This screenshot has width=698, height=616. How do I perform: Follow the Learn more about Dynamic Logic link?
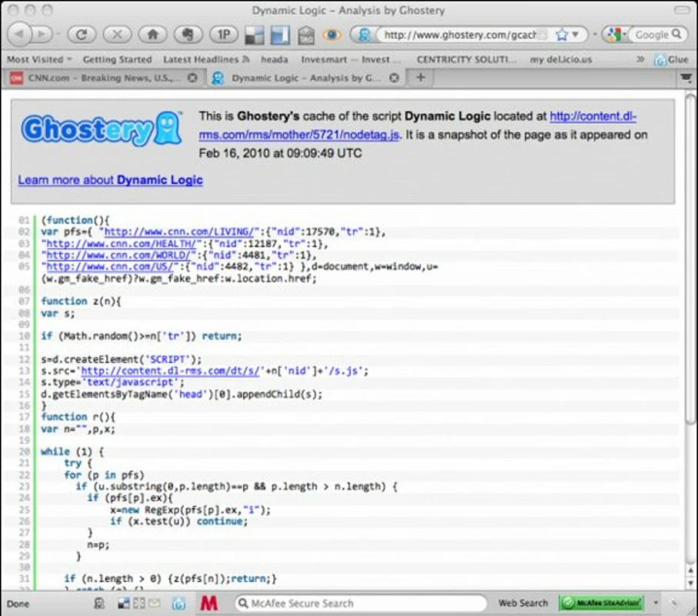click(110, 180)
